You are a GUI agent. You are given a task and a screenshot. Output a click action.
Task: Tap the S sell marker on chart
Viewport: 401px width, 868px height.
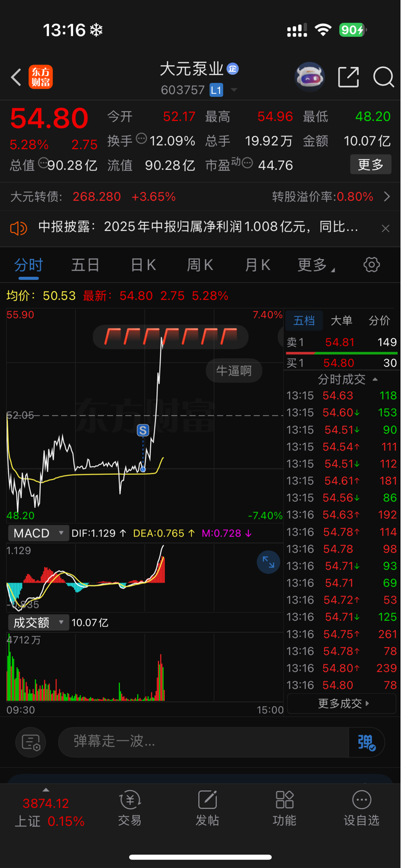coord(143,430)
